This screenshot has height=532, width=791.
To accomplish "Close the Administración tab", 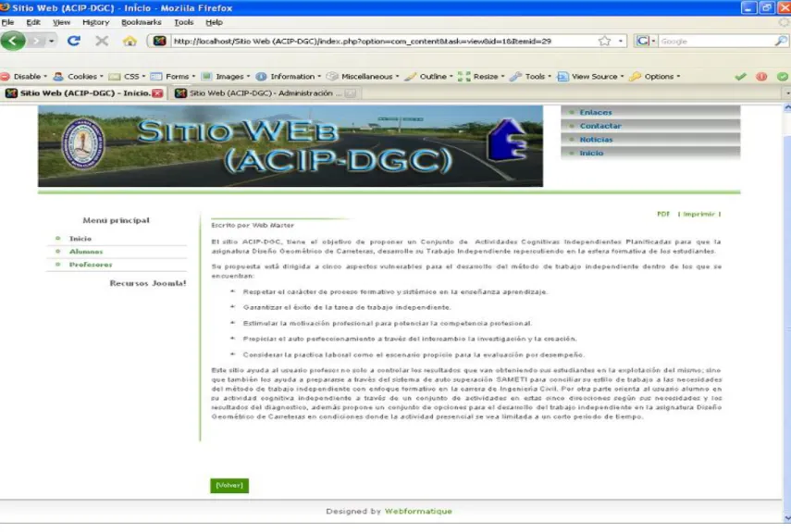I will pyautogui.click(x=352, y=93).
